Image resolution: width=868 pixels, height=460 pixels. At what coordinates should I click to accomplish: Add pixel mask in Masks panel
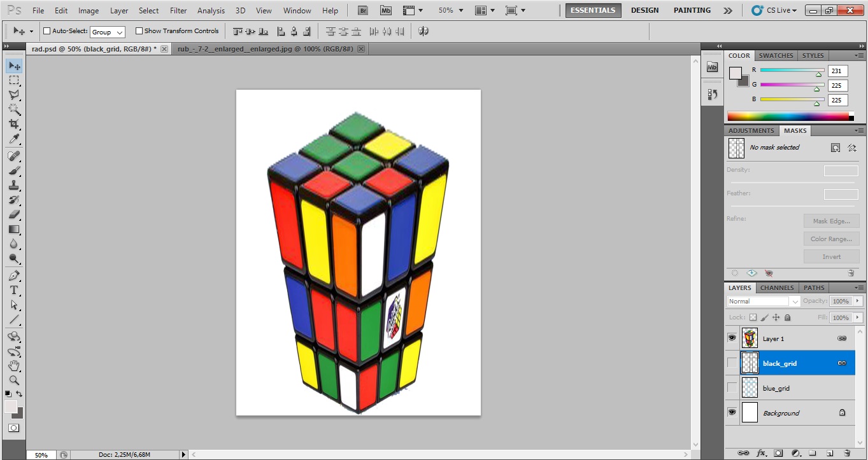[x=836, y=148]
